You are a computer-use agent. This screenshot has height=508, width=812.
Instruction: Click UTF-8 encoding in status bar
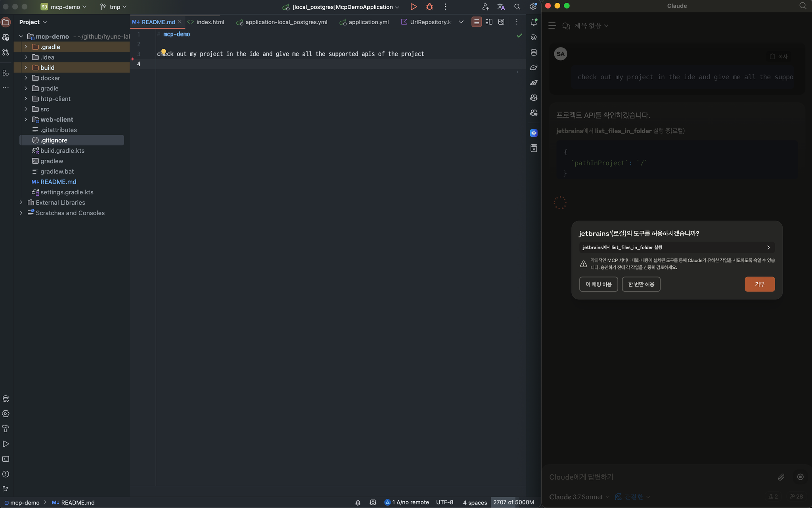coord(444,502)
